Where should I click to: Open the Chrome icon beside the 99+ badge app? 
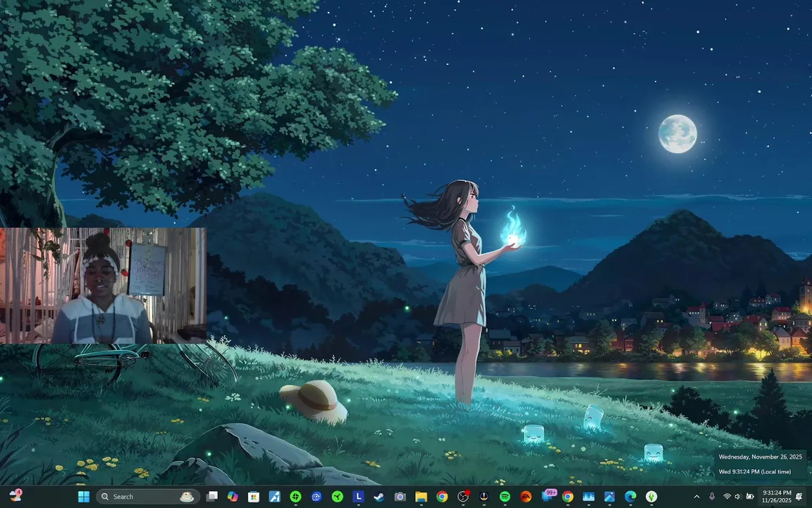[x=567, y=497]
